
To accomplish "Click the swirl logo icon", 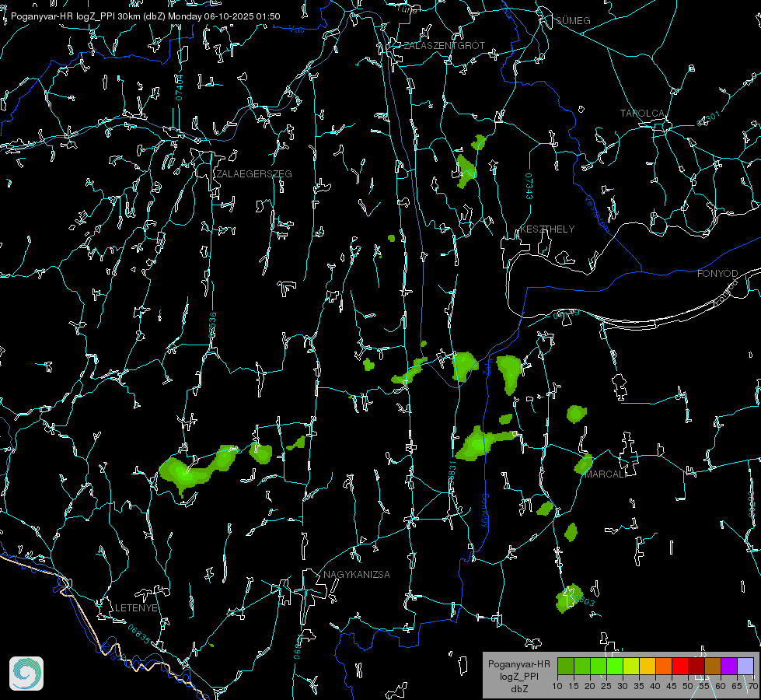I will [26, 674].
